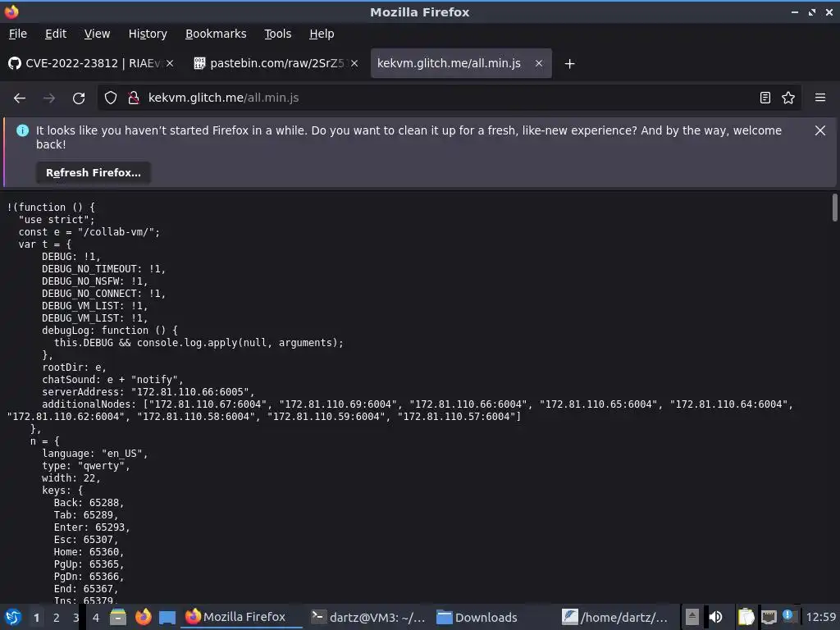This screenshot has height=630, width=840.
Task: Click the "use strict"; line
Action: pyautogui.click(x=57, y=220)
